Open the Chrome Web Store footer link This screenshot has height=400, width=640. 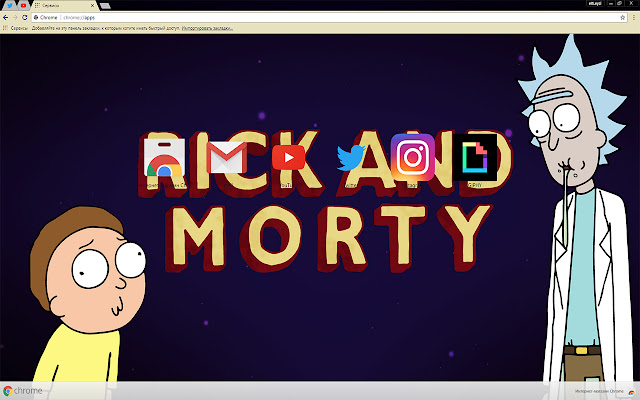point(600,391)
